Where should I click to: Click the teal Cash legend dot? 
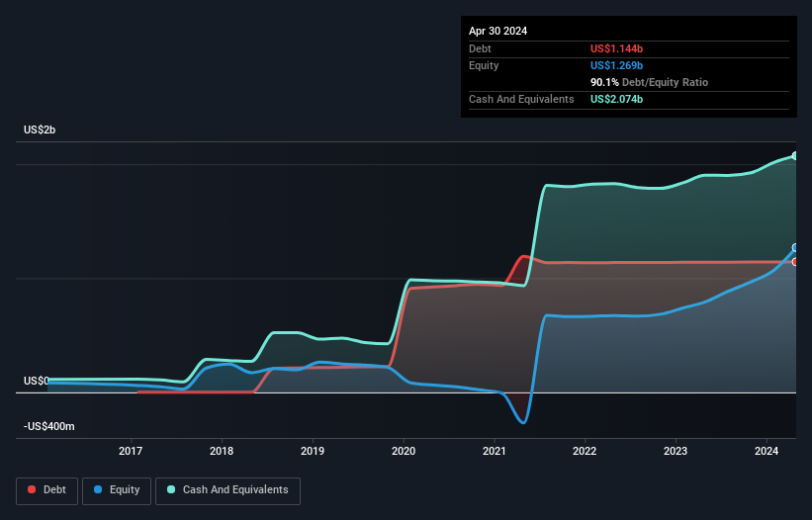171,489
